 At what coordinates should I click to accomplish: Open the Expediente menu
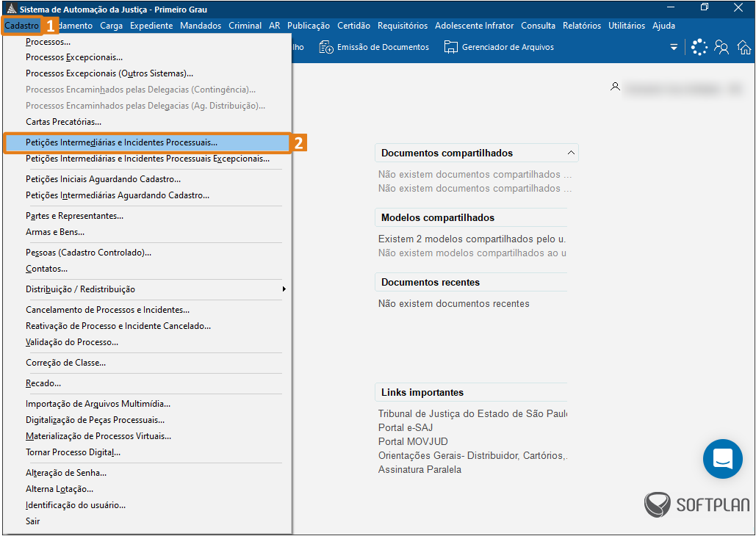(x=151, y=26)
